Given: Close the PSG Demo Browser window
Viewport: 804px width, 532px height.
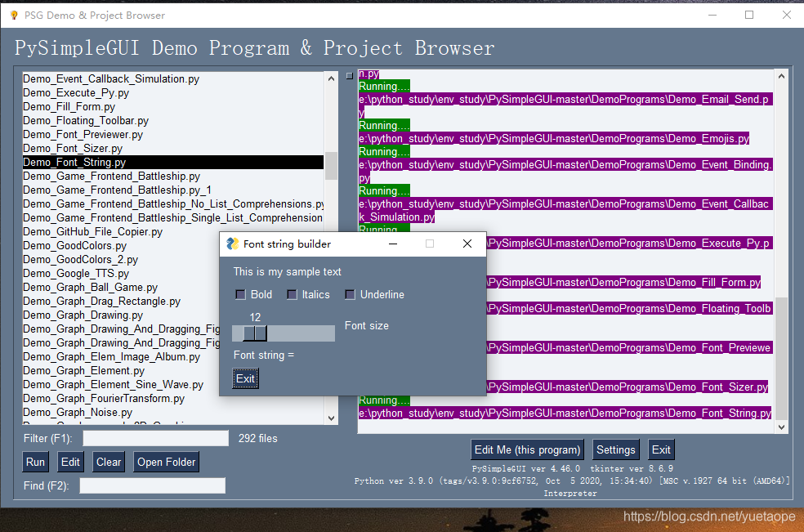Looking at the screenshot, I should click(787, 15).
